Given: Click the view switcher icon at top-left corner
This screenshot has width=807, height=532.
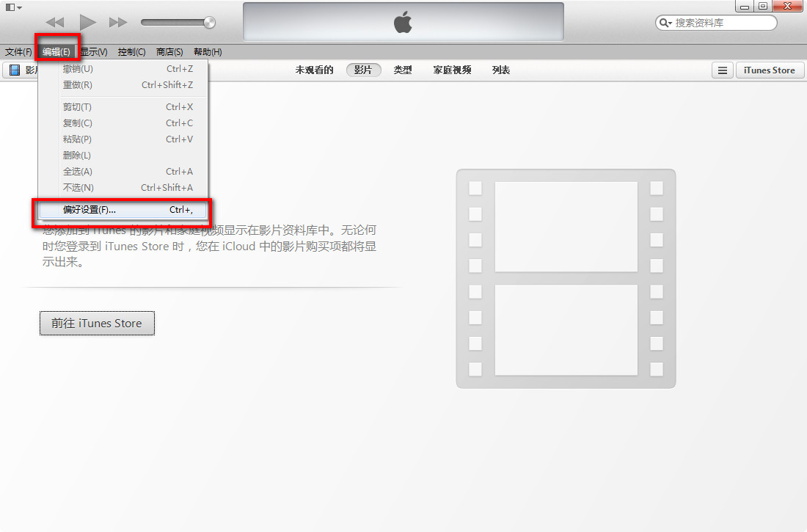Looking at the screenshot, I should (x=10, y=6).
